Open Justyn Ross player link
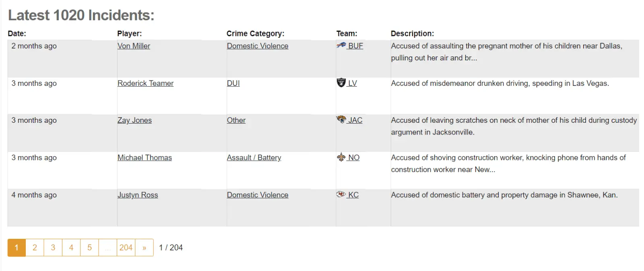644x271 pixels. 138,195
